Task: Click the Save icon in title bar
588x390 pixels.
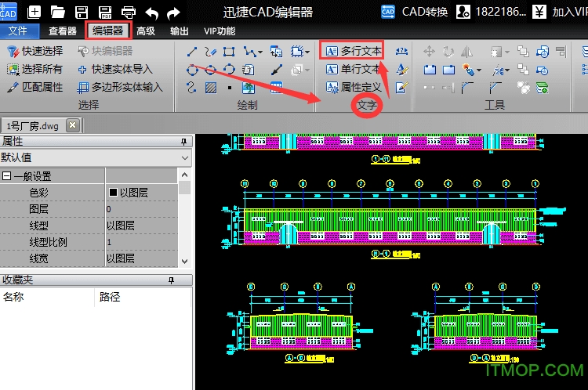Action: coord(81,12)
